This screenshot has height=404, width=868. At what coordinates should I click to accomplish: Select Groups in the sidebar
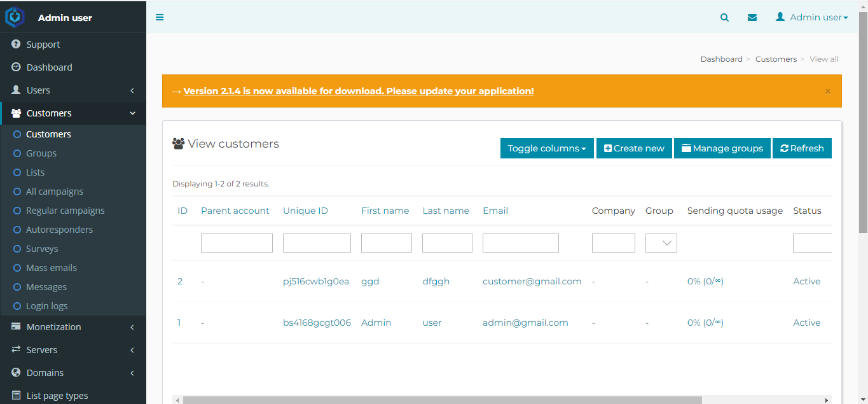pos(41,153)
